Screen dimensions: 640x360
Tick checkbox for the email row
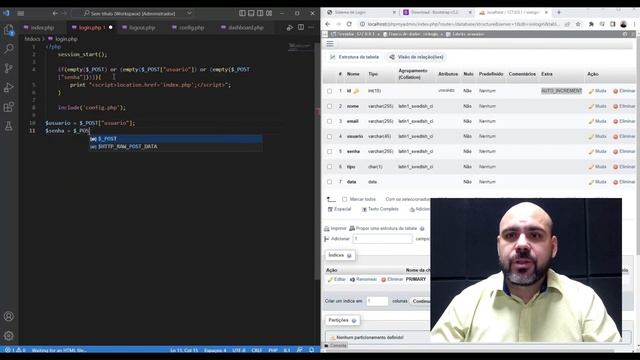pyautogui.click(x=329, y=121)
